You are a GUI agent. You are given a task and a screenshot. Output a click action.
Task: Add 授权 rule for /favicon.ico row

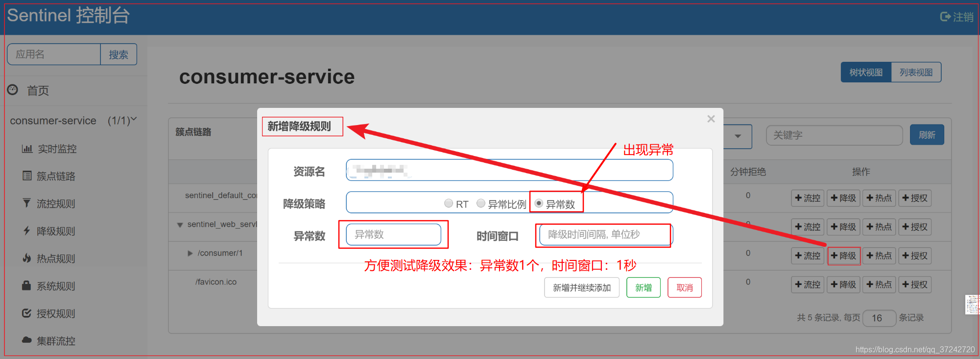click(915, 284)
